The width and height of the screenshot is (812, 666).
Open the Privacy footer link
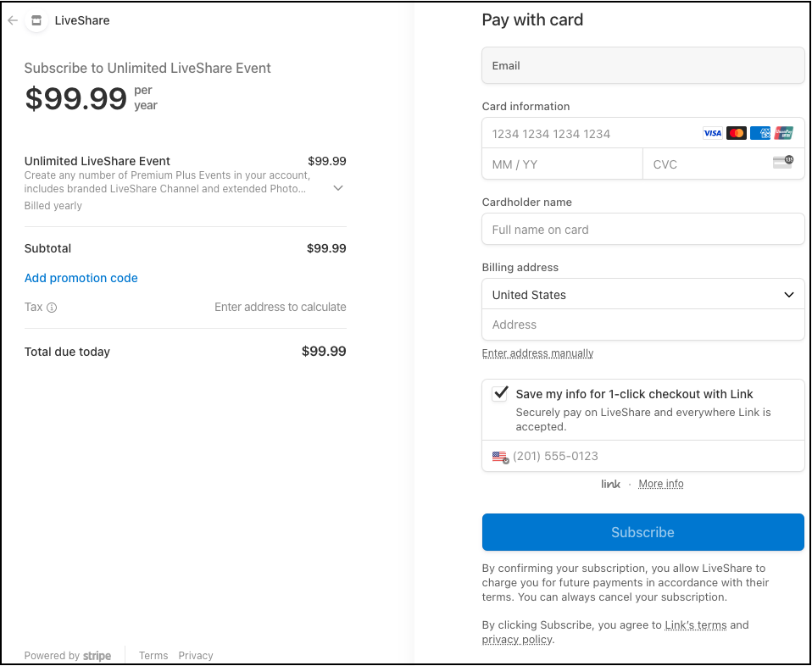click(x=196, y=656)
